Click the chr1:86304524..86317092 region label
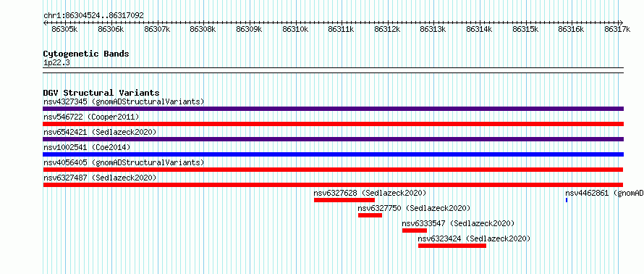The image size is (644, 274). point(93,15)
